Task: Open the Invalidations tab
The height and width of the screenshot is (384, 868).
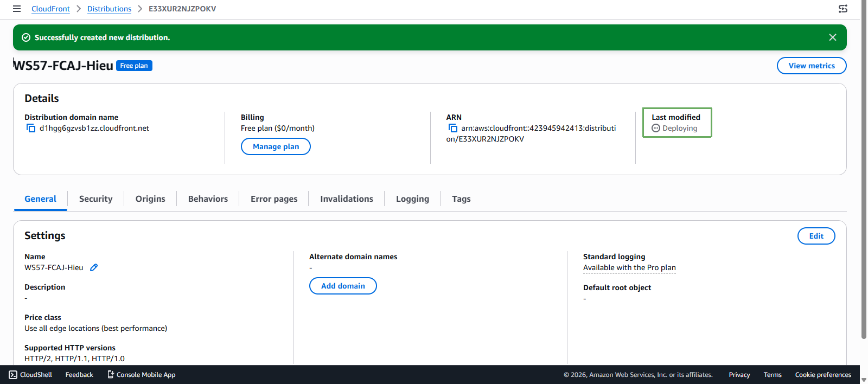Action: pos(347,199)
